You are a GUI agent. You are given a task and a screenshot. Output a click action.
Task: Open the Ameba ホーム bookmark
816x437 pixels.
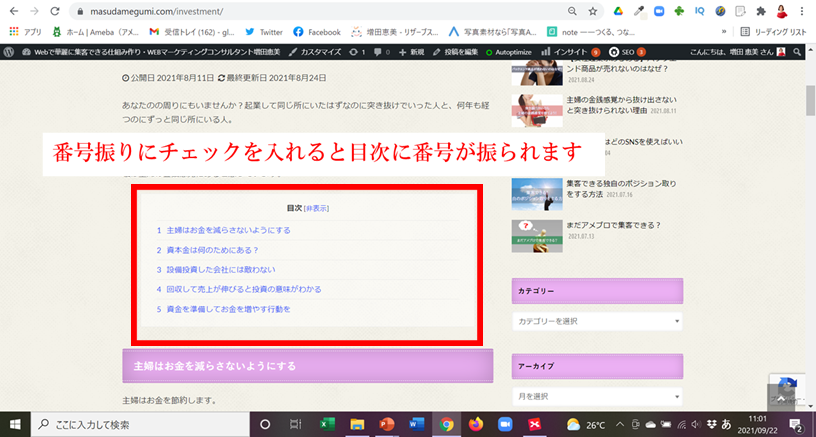[96, 32]
